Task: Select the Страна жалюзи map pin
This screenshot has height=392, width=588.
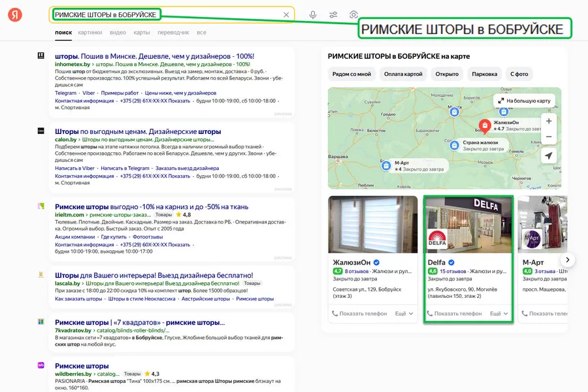Action: coord(454,145)
